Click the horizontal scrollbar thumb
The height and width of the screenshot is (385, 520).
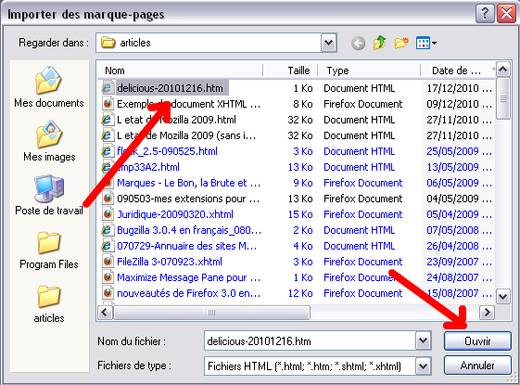pos(212,312)
